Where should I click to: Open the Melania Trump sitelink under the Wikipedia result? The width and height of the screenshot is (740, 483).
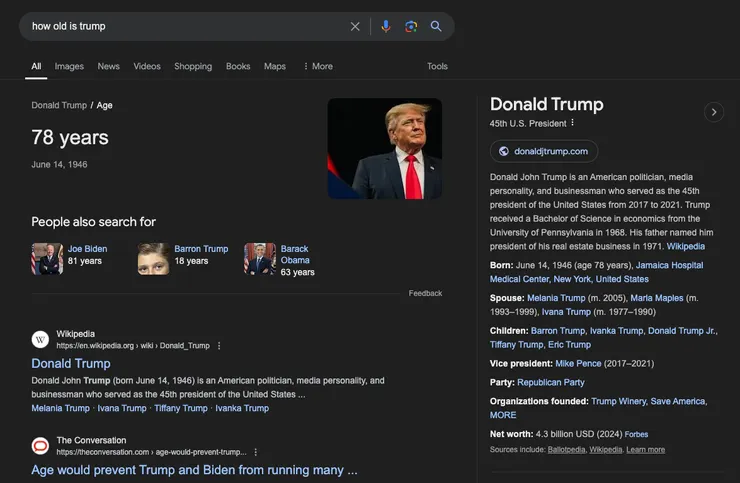coord(60,408)
